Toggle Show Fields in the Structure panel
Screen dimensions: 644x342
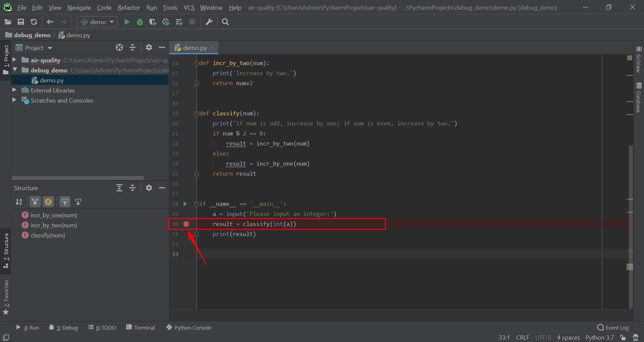click(48, 202)
